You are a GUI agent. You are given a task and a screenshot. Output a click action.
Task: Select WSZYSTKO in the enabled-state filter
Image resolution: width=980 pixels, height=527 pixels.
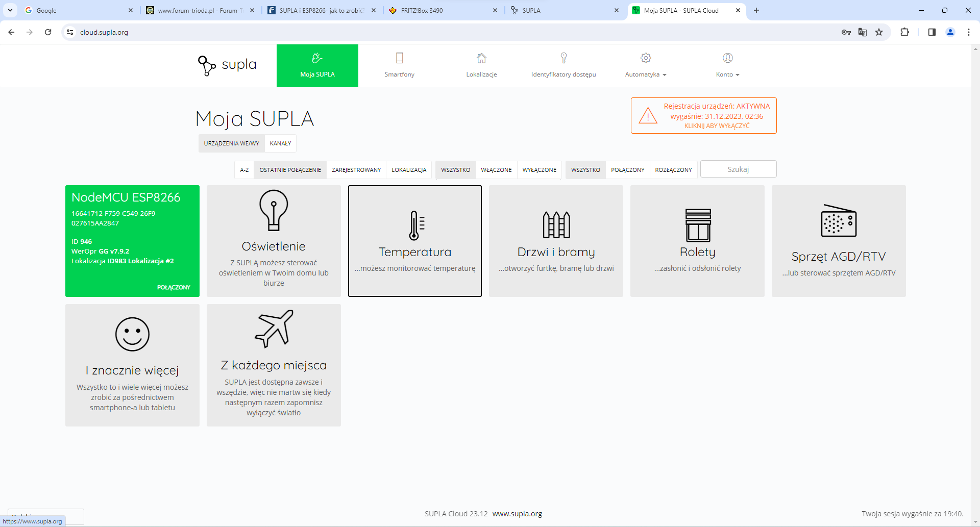coord(456,170)
